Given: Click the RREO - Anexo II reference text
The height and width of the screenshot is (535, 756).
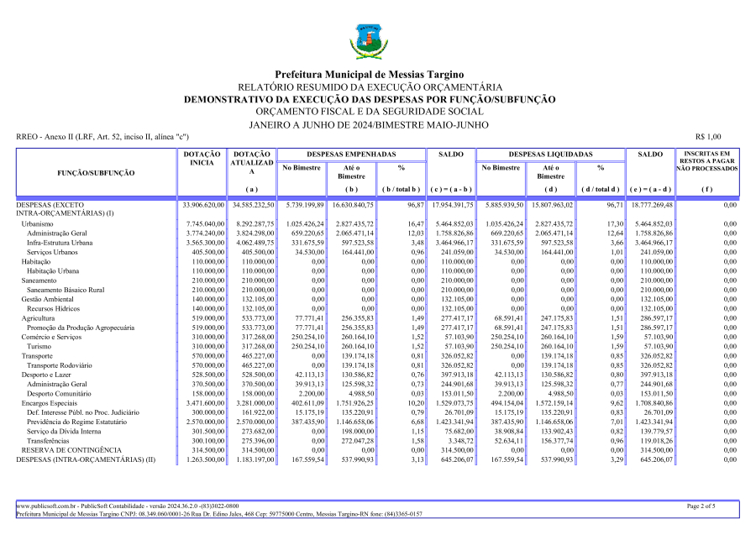Looking at the screenshot, I should tap(102, 137).
